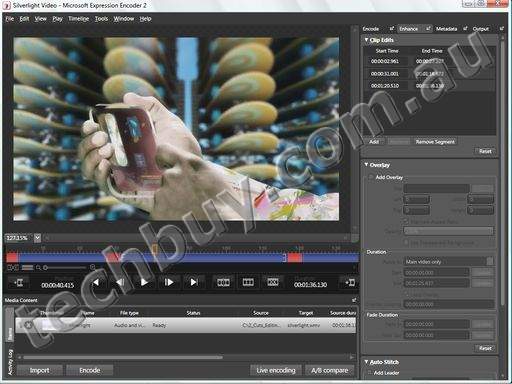This screenshot has width=512, height=384.
Task: Click the first filmstrip edit icon
Action: (x=223, y=283)
